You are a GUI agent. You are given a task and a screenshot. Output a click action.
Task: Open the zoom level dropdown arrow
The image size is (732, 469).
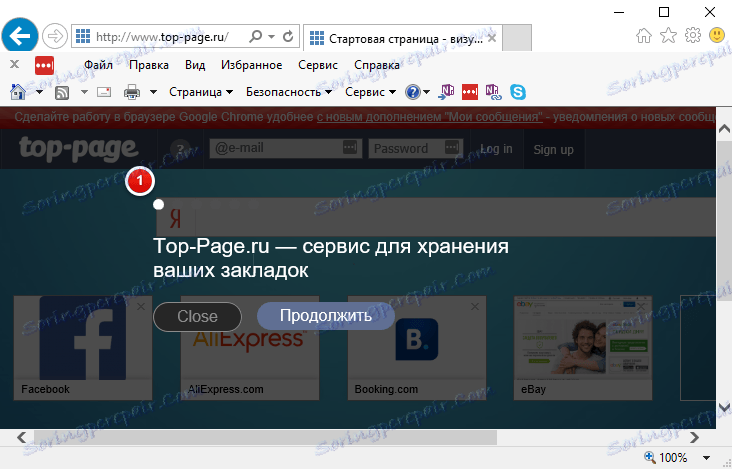tap(706, 458)
